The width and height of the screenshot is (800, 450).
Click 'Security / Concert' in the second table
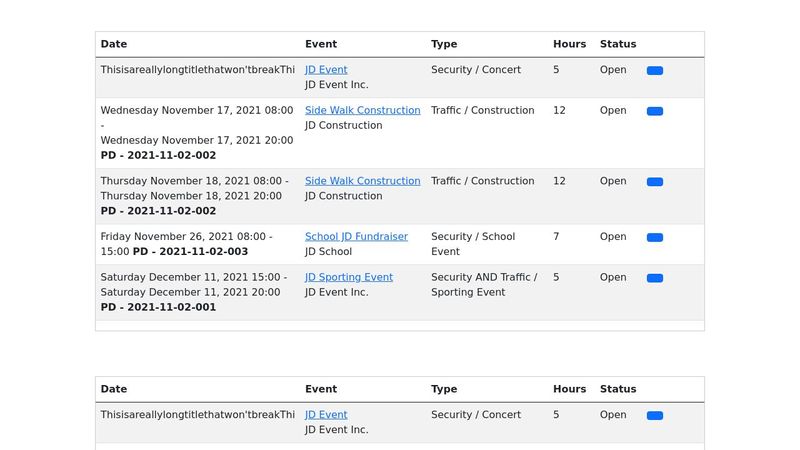click(x=476, y=415)
